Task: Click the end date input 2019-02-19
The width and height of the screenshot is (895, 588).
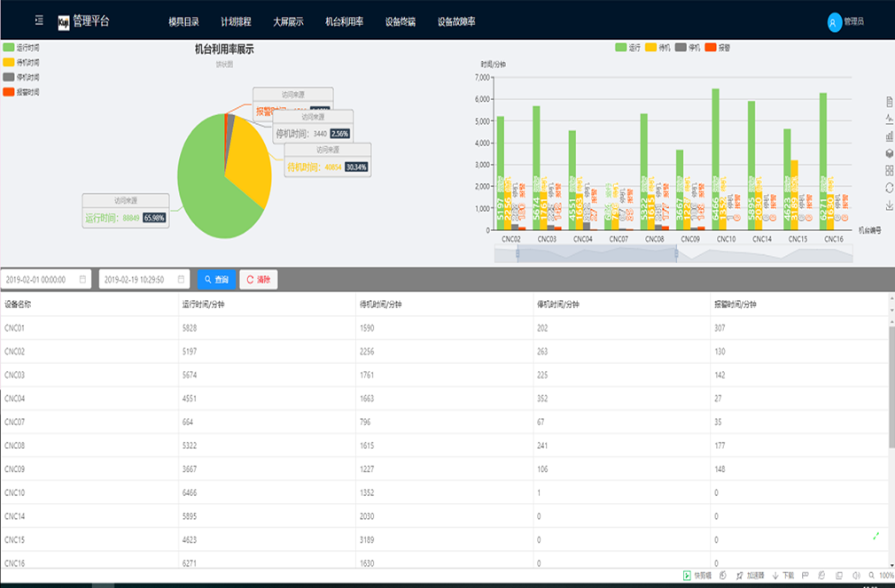Action: point(144,280)
